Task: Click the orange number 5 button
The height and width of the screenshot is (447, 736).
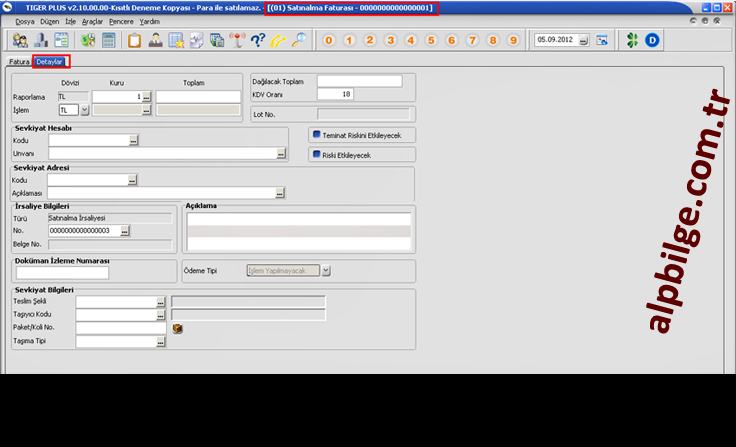Action: pos(431,41)
